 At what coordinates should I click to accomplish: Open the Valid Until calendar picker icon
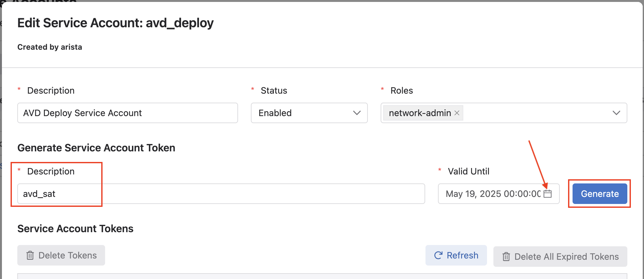coord(548,194)
